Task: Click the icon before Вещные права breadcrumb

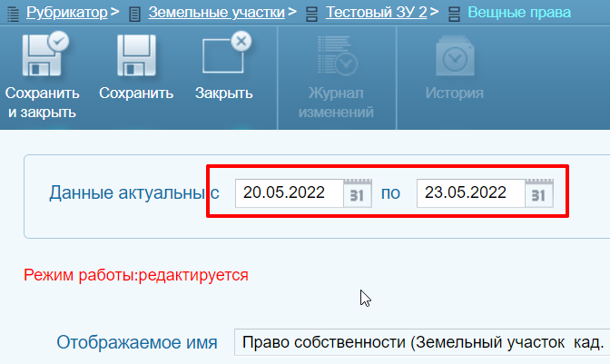Action: click(454, 14)
